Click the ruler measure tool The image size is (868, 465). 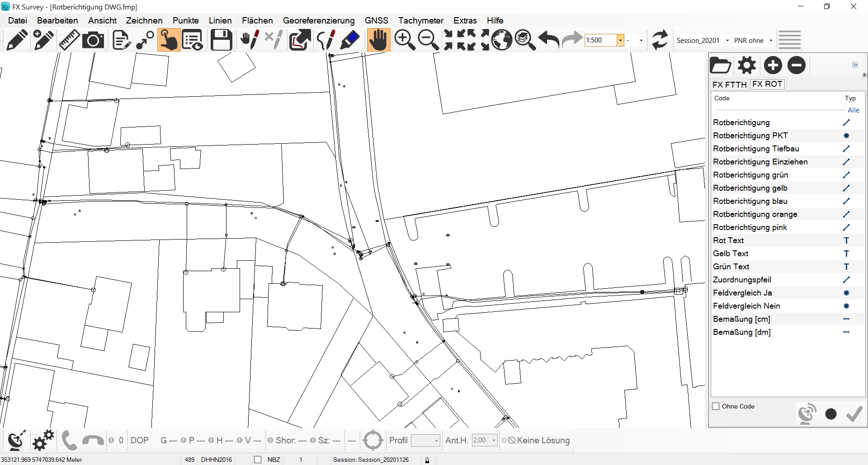tap(69, 40)
